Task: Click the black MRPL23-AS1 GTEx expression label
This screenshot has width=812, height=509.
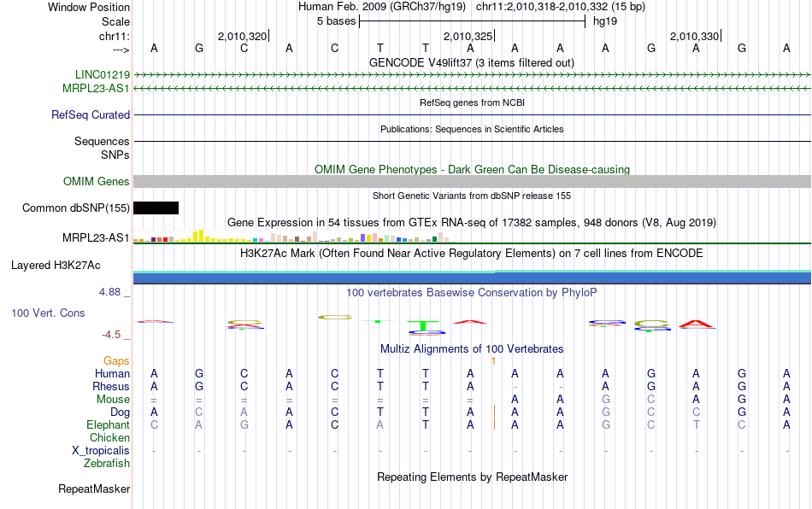Action: (x=96, y=238)
